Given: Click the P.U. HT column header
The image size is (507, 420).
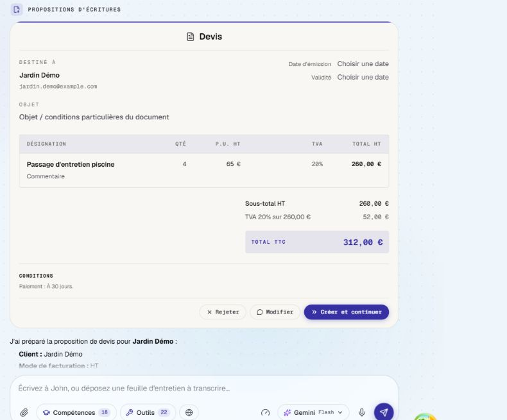Looking at the screenshot, I should coord(228,144).
